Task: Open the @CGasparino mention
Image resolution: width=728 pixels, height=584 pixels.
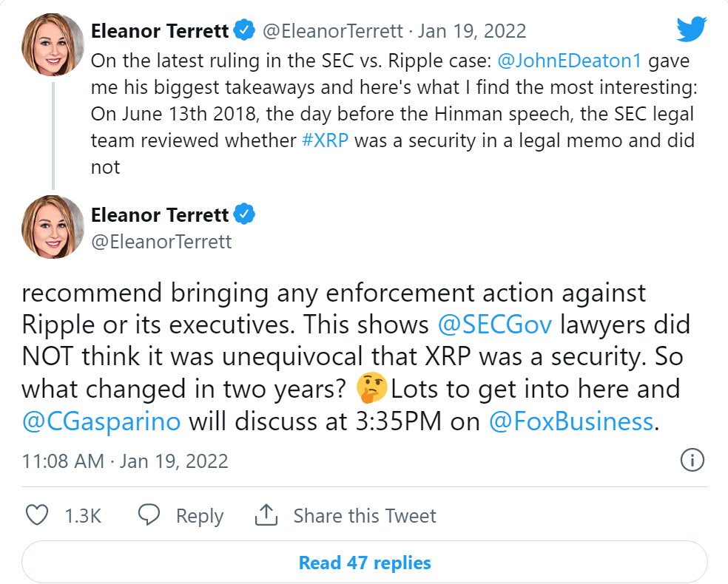Action: (x=101, y=421)
